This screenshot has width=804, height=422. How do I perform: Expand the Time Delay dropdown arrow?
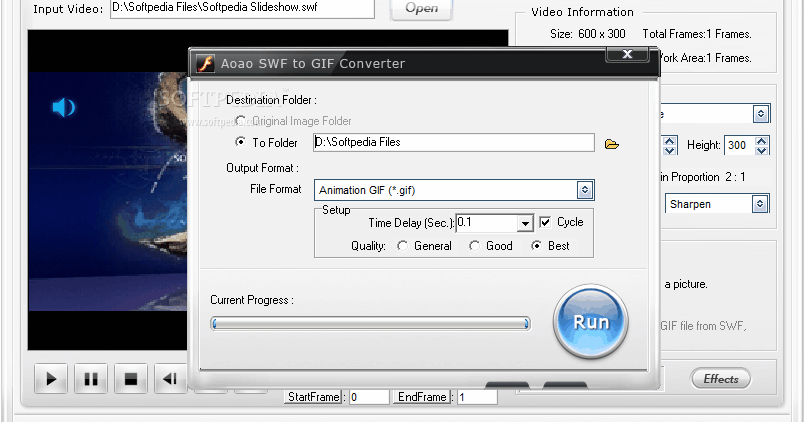tap(525, 224)
